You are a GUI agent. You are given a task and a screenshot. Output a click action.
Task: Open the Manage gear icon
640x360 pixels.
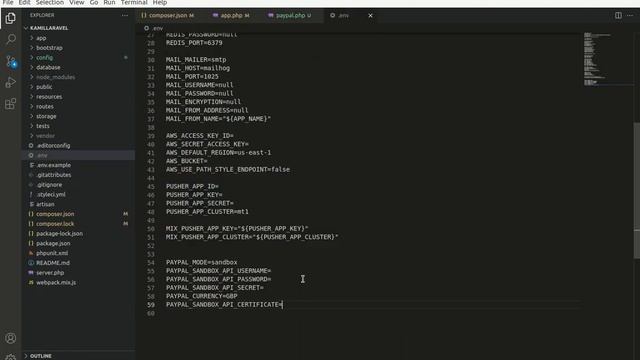11,357
